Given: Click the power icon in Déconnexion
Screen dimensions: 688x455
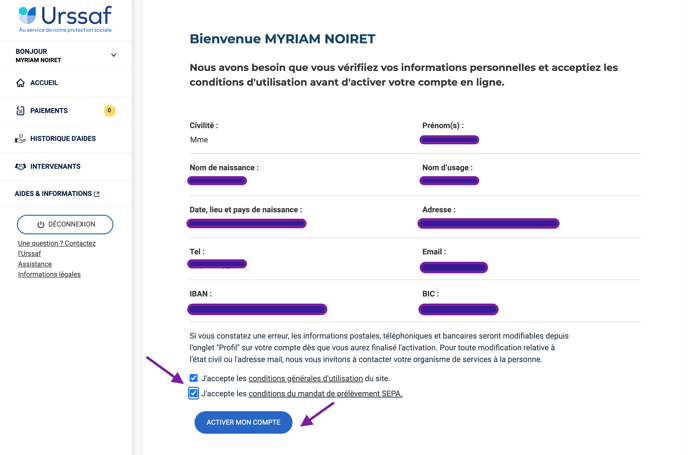Looking at the screenshot, I should tap(41, 225).
